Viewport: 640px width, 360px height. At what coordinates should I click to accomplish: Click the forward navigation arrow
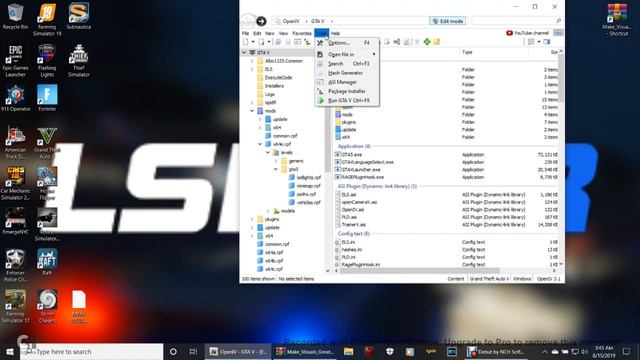point(261,21)
